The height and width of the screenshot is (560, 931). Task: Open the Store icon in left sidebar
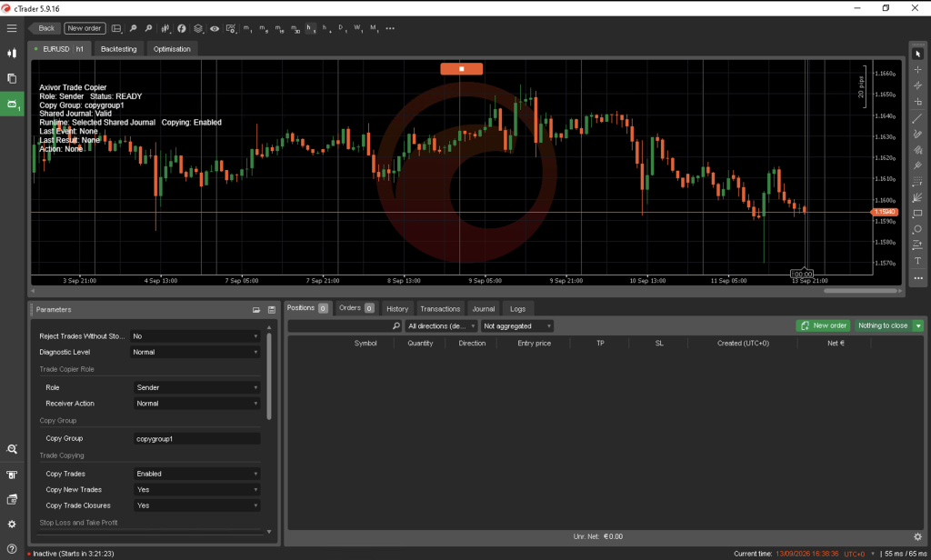[x=11, y=475]
